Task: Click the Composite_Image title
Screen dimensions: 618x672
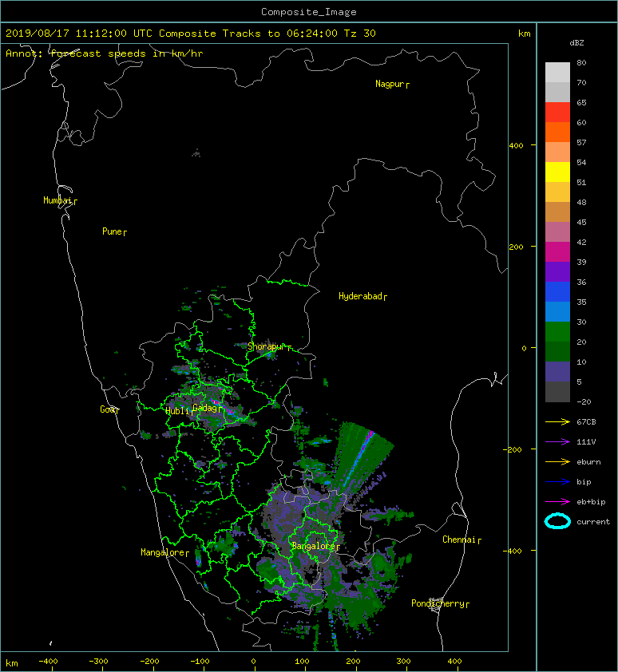Action: [x=309, y=12]
